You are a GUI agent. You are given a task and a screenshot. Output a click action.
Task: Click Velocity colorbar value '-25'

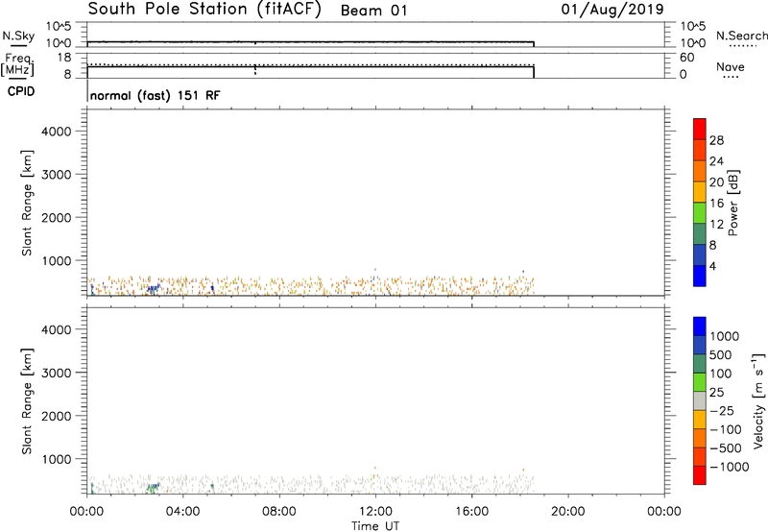[x=722, y=411]
